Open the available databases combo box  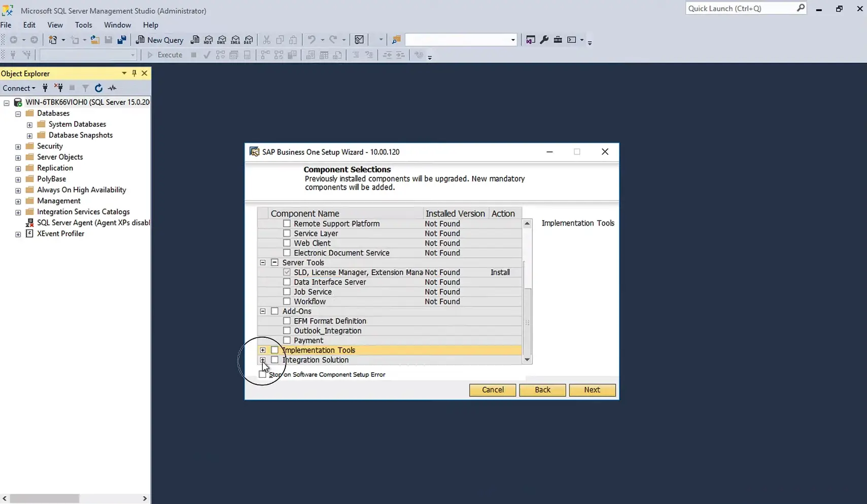88,55
